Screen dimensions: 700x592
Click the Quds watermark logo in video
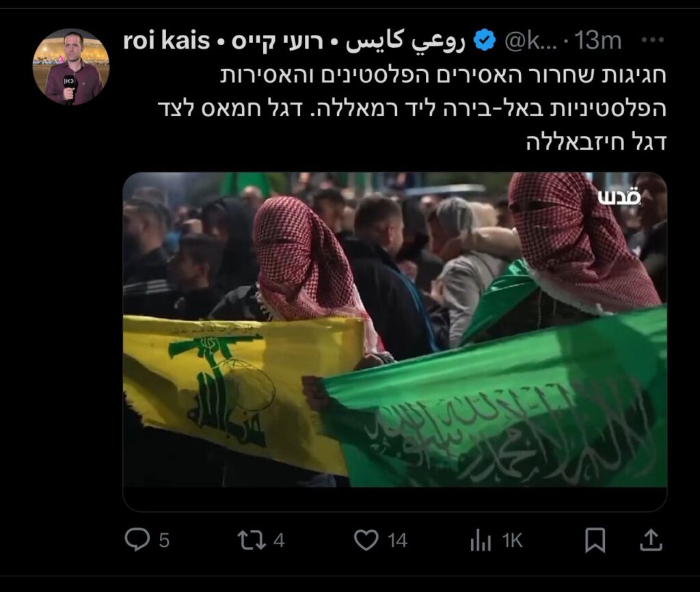[619, 197]
